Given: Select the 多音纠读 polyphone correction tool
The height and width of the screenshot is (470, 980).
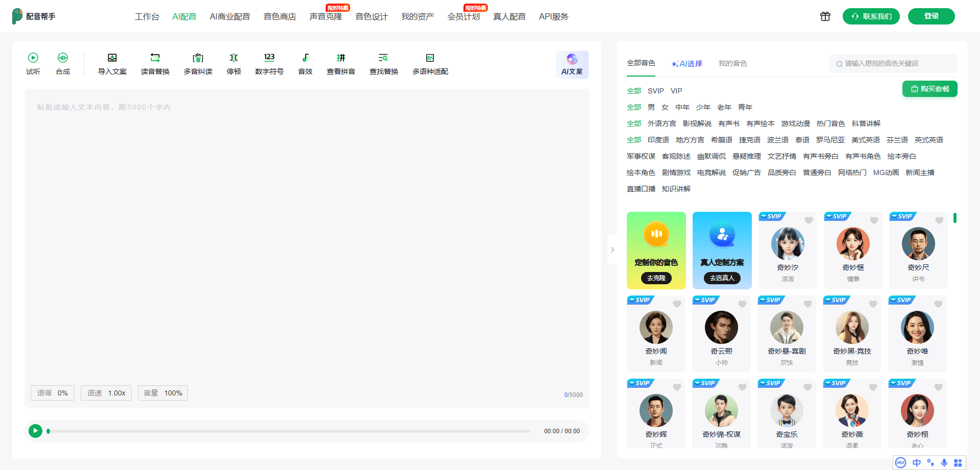Looking at the screenshot, I should tap(198, 58).
